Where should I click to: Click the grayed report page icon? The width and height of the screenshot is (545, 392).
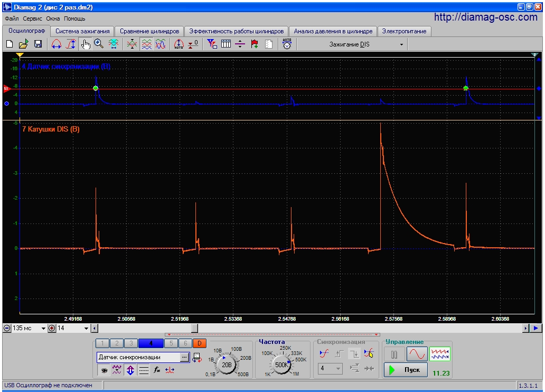click(x=269, y=44)
